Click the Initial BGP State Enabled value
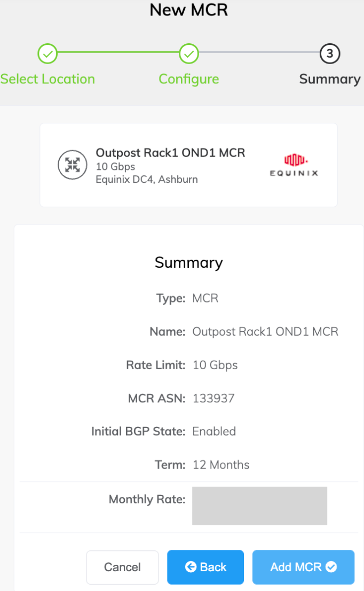Screen dimensions: 364x591 click(214, 431)
